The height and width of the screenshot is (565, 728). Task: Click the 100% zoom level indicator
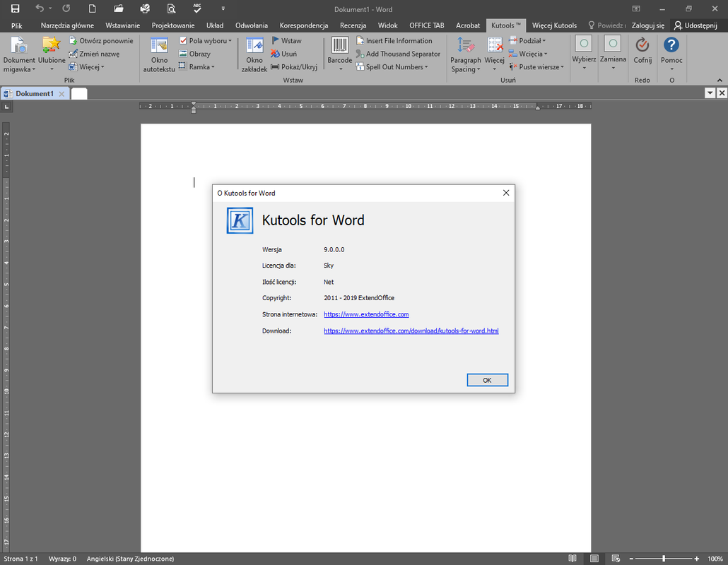click(715, 559)
